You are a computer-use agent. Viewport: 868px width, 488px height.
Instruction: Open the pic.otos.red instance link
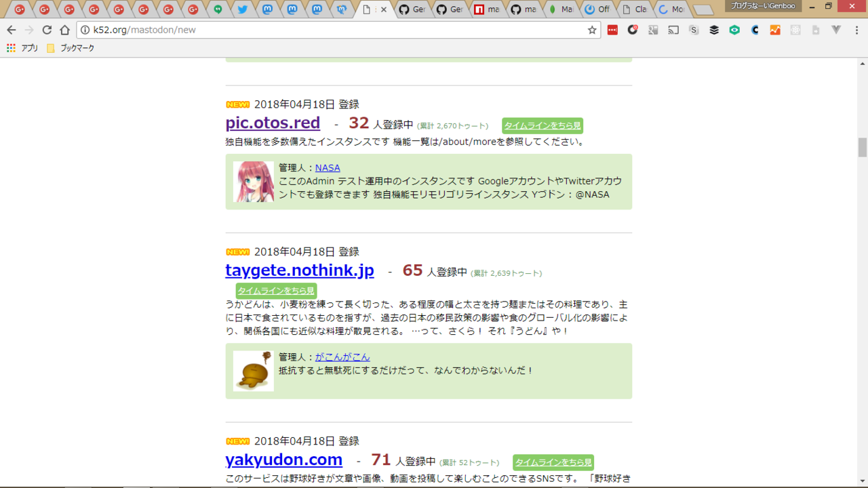(x=273, y=123)
